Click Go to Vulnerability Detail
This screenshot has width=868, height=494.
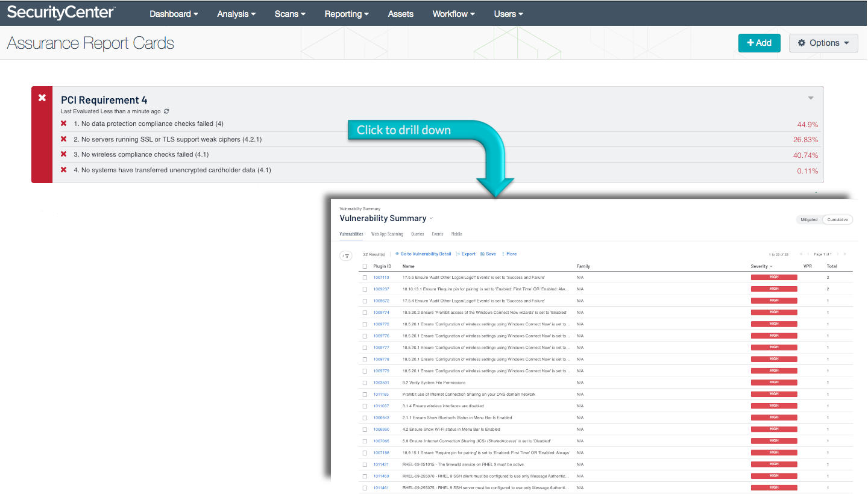pos(423,254)
